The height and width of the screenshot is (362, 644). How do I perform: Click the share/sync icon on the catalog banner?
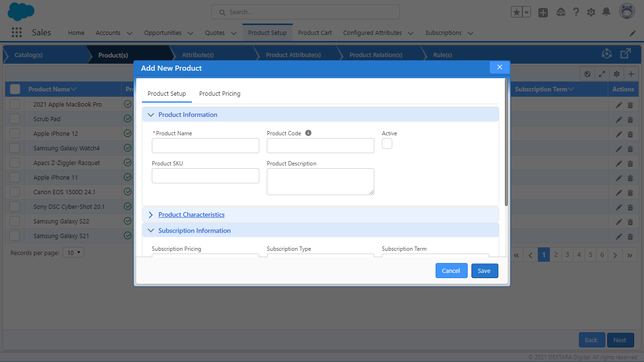pos(607,54)
